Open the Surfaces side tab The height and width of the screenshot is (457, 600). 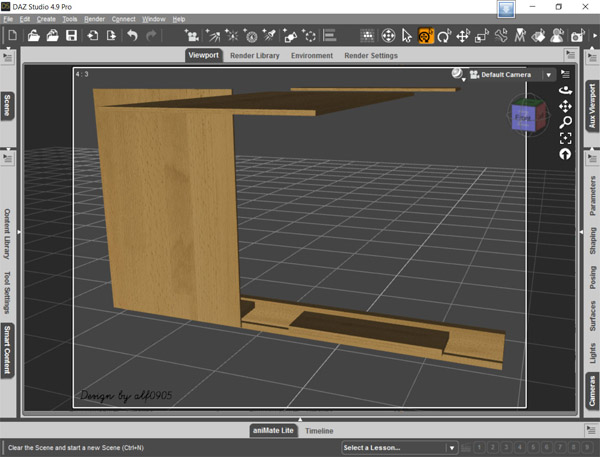(x=592, y=317)
